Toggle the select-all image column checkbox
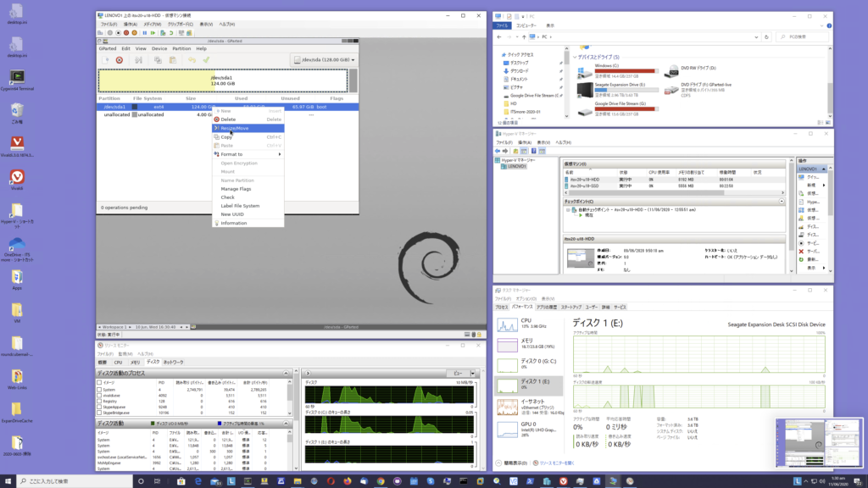The height and width of the screenshot is (488, 868). 100,381
